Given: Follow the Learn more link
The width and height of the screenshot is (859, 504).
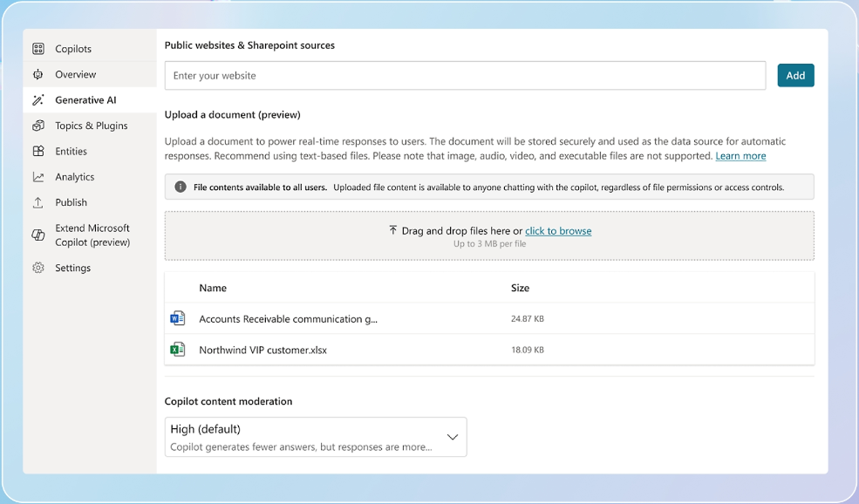Looking at the screenshot, I should coord(740,156).
